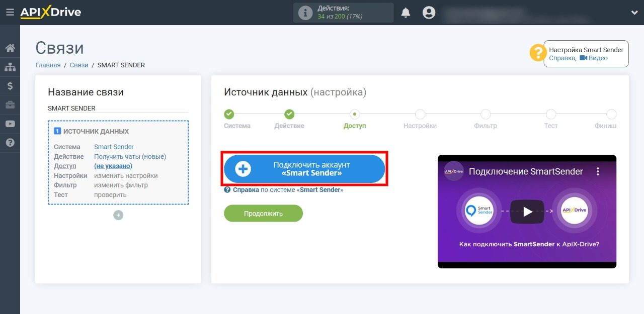
Task: Open Справка по системе Smart Sender link
Action: point(284,190)
